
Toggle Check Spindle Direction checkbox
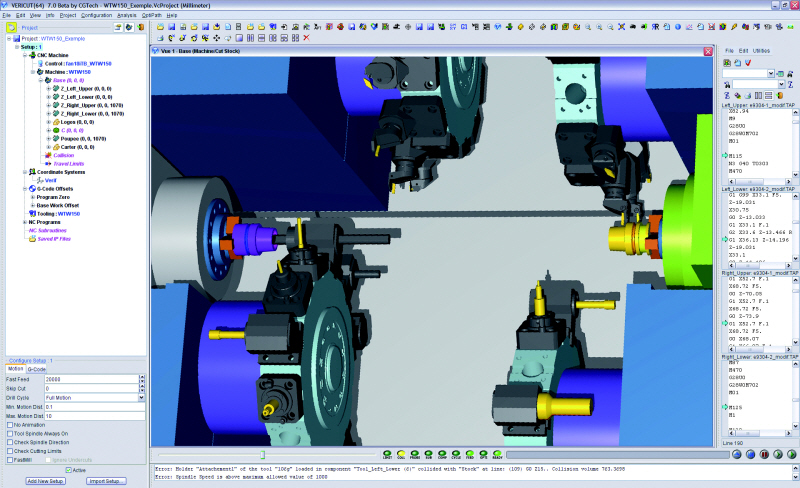(10, 442)
